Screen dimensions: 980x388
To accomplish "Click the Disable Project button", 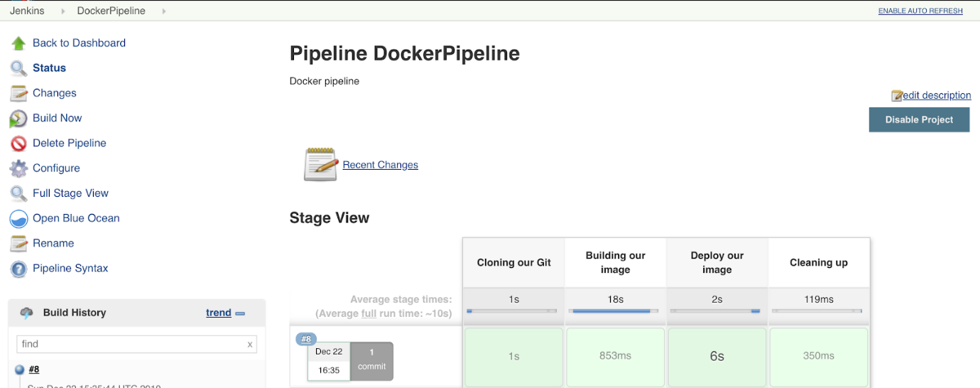I will pos(919,119).
